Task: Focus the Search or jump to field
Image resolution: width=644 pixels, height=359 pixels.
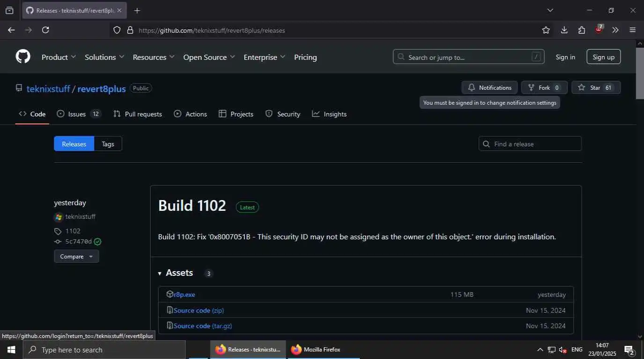Action: (x=468, y=57)
